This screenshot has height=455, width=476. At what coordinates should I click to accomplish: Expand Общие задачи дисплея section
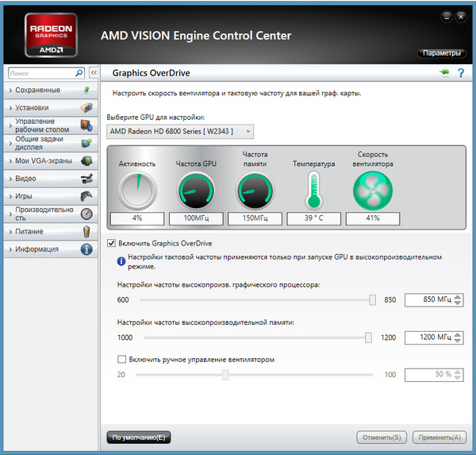click(10, 143)
